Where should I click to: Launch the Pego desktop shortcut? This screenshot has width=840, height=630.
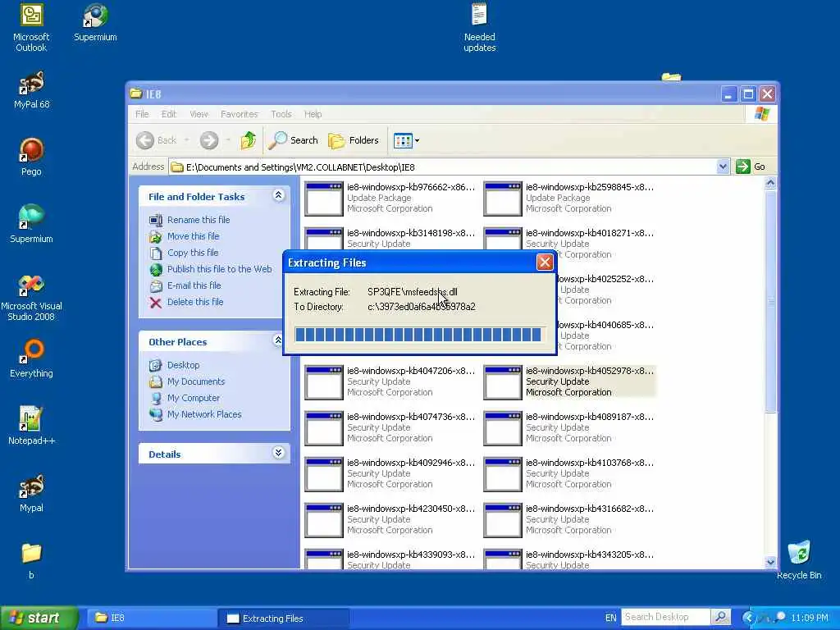[31, 157]
